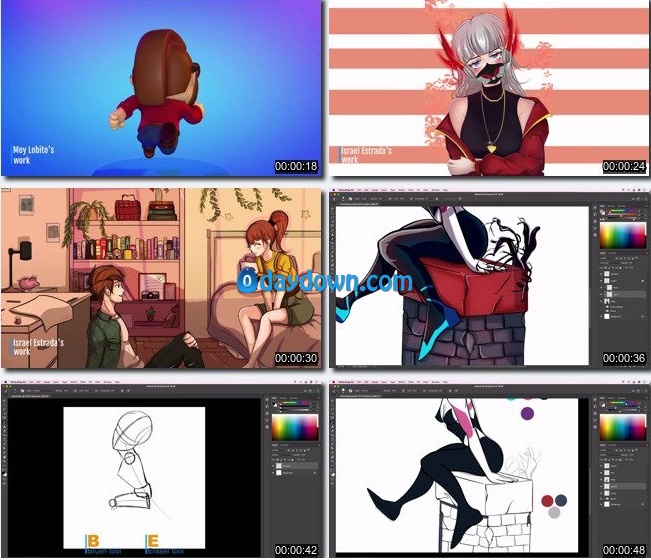651x560 pixels.
Task: Toggle eye of topmost layer in 00:00:48 frame
Action: [601, 466]
